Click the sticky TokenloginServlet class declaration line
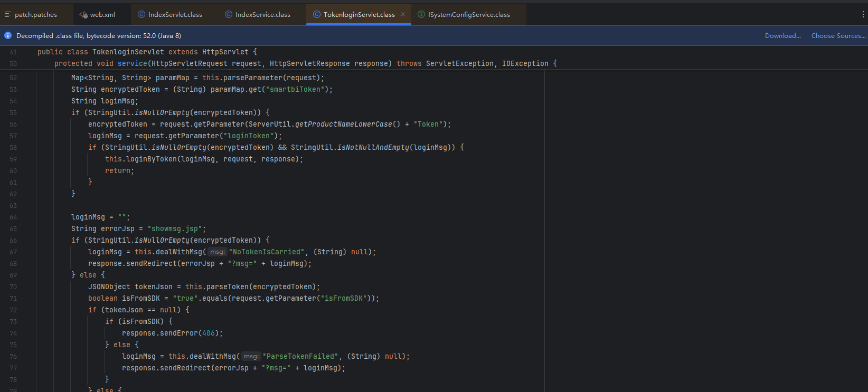This screenshot has height=392, width=868. tap(147, 52)
